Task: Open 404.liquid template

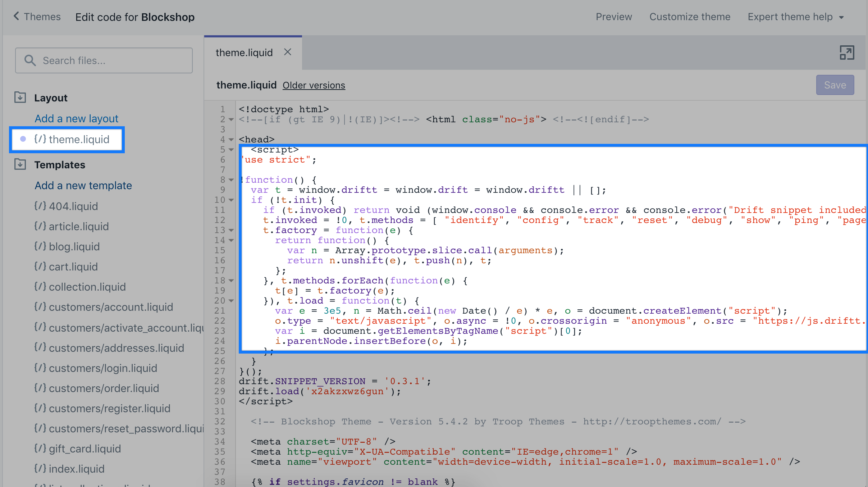Action: [x=66, y=206]
